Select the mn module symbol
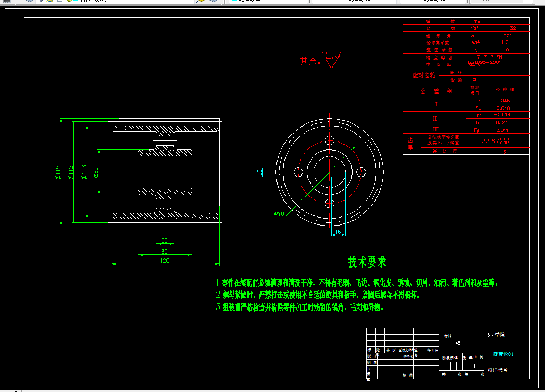Screen dimensions: 545x392 click(476, 21)
